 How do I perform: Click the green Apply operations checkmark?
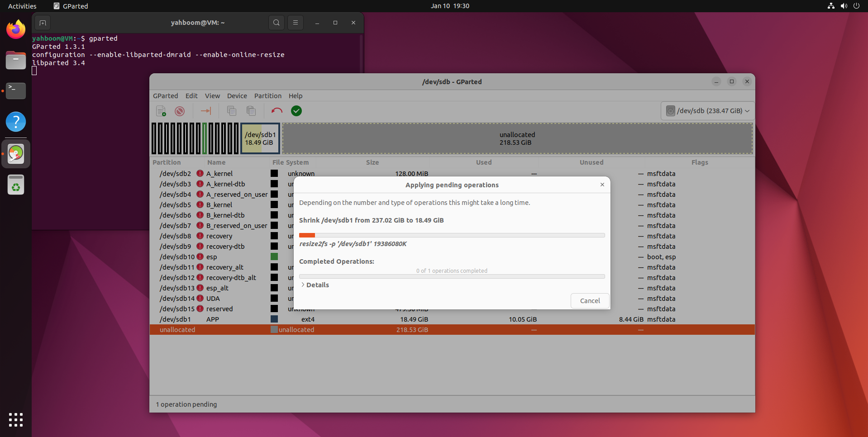(296, 111)
